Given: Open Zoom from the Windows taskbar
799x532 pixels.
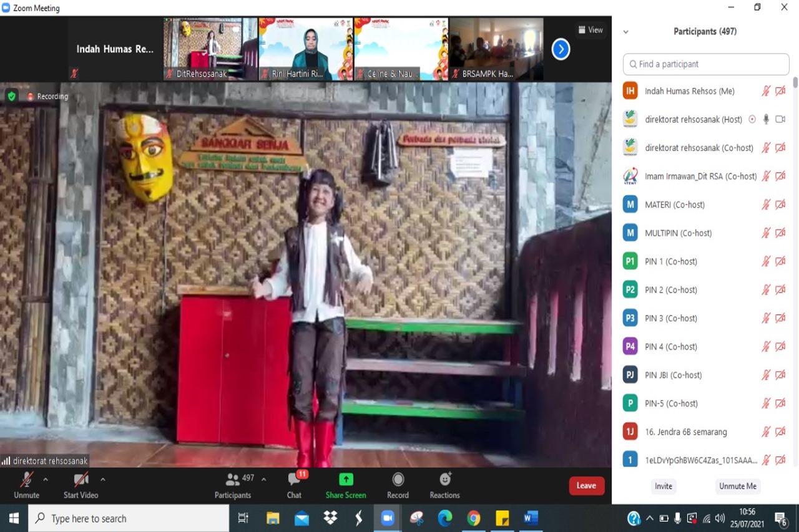Looking at the screenshot, I should click(388, 518).
